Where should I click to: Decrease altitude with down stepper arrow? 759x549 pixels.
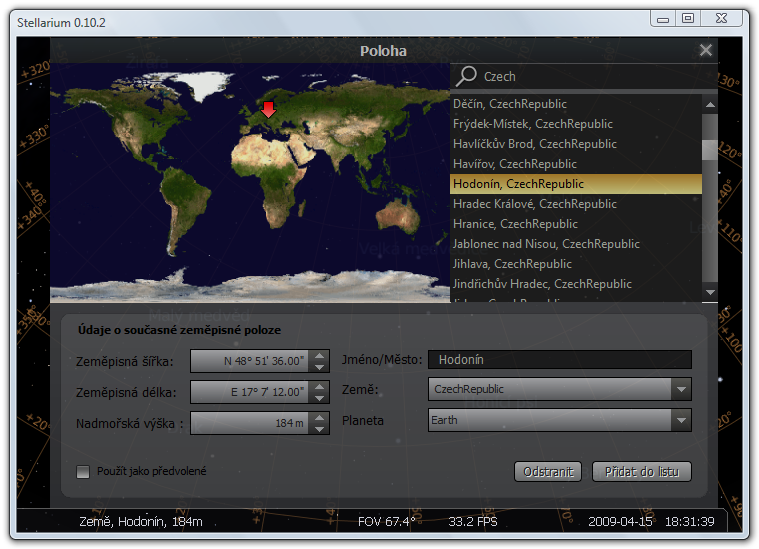pos(319,429)
